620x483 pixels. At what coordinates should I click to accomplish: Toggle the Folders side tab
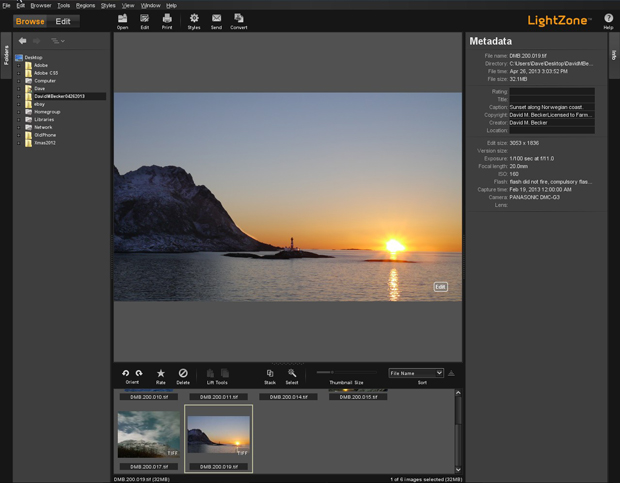coord(6,55)
